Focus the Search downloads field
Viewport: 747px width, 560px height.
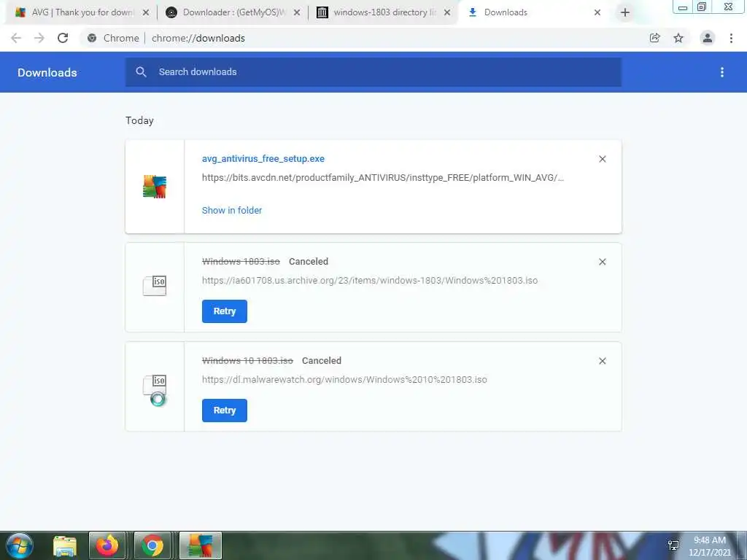click(x=373, y=72)
